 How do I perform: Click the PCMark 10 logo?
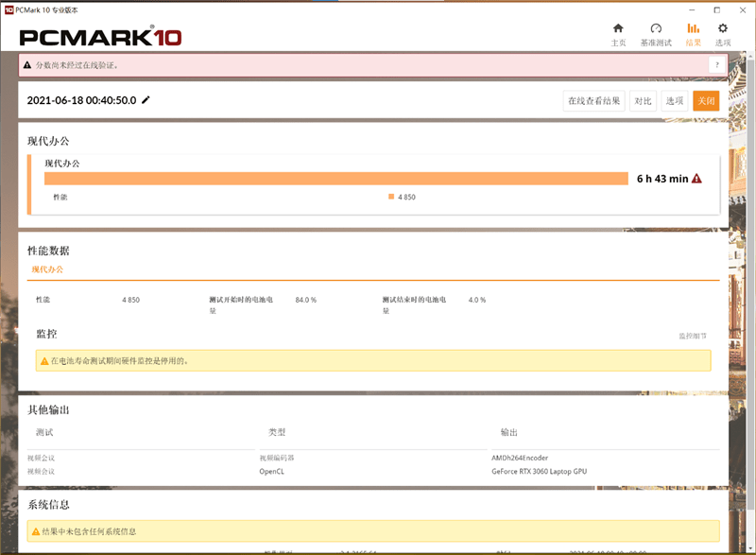click(100, 38)
